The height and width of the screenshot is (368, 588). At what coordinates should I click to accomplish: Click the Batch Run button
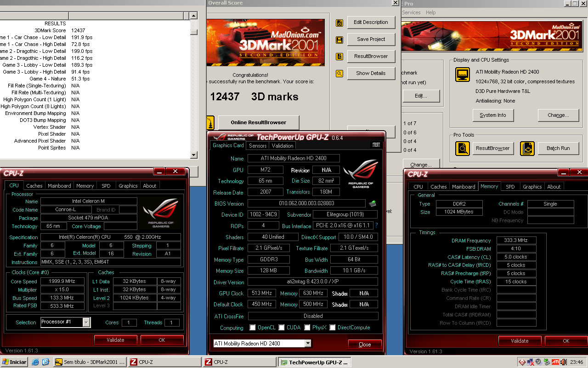tap(558, 148)
